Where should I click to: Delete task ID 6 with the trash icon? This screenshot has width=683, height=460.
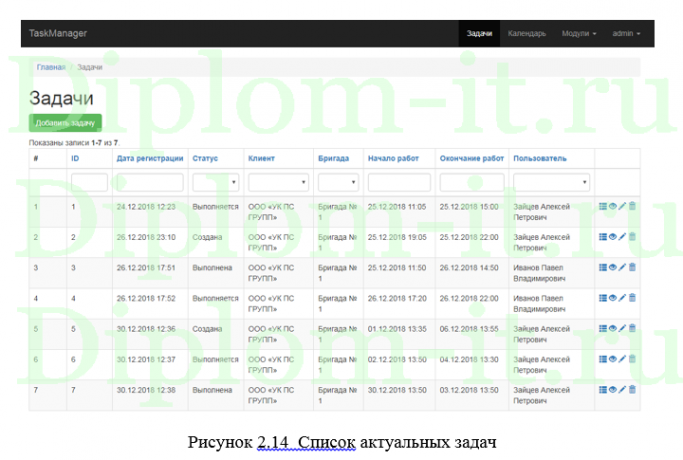point(632,359)
